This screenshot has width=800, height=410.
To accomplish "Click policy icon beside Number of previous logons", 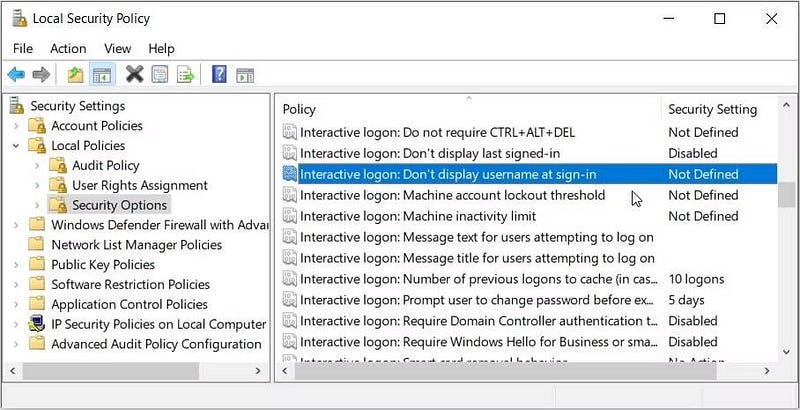I will (x=290, y=279).
